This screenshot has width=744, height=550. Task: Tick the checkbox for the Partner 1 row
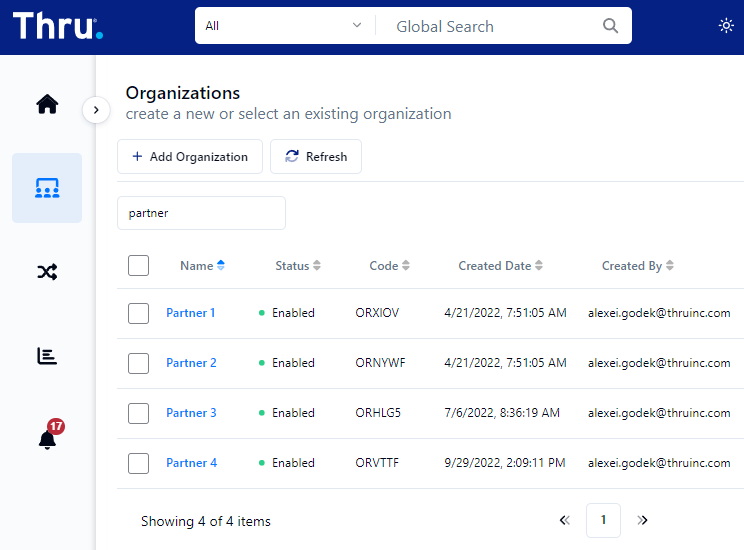click(138, 313)
